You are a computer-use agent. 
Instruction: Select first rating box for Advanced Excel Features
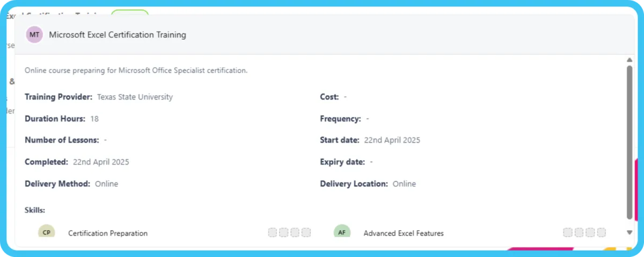(x=568, y=233)
